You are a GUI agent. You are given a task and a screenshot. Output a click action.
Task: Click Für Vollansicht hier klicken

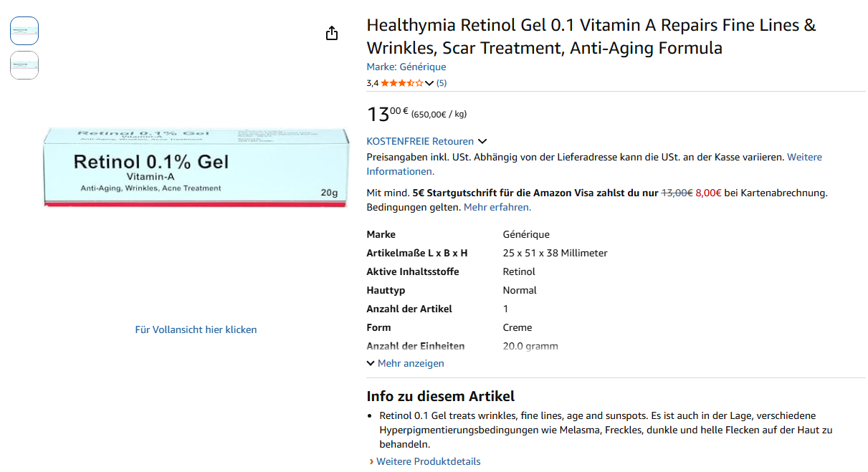tap(196, 329)
